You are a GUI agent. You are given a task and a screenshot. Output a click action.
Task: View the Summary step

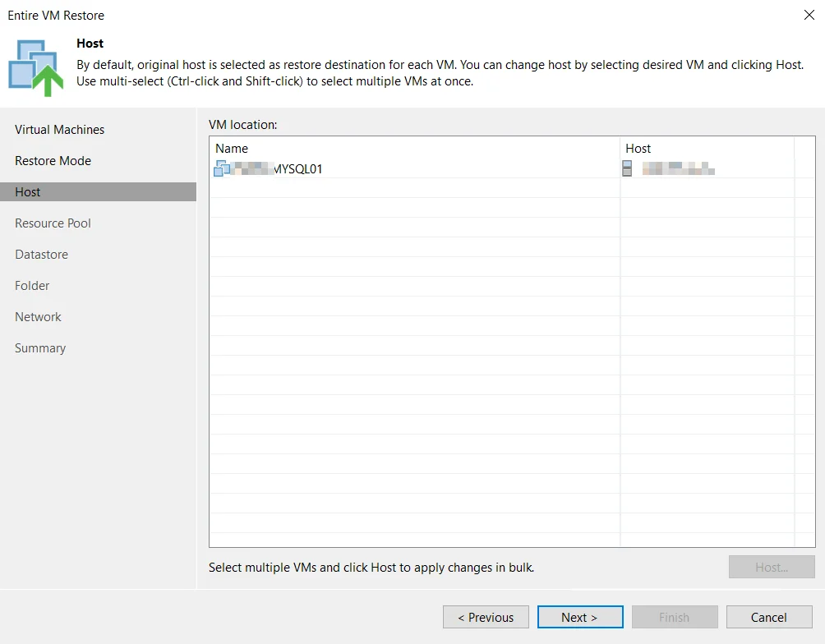click(40, 347)
